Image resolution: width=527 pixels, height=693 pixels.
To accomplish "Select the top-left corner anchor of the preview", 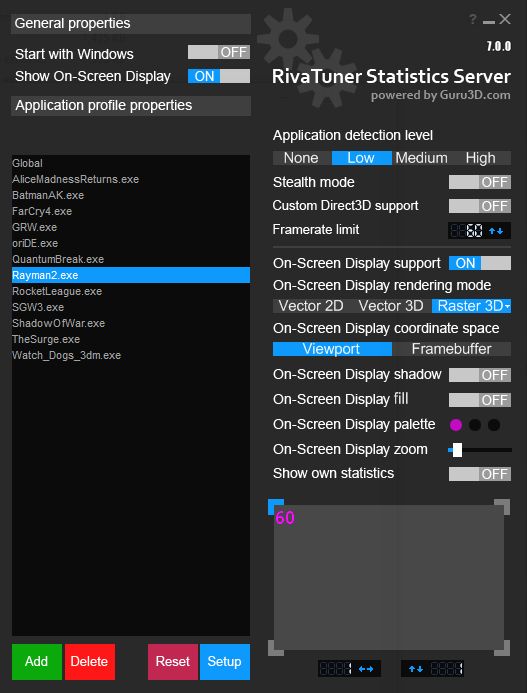I will (x=276, y=507).
